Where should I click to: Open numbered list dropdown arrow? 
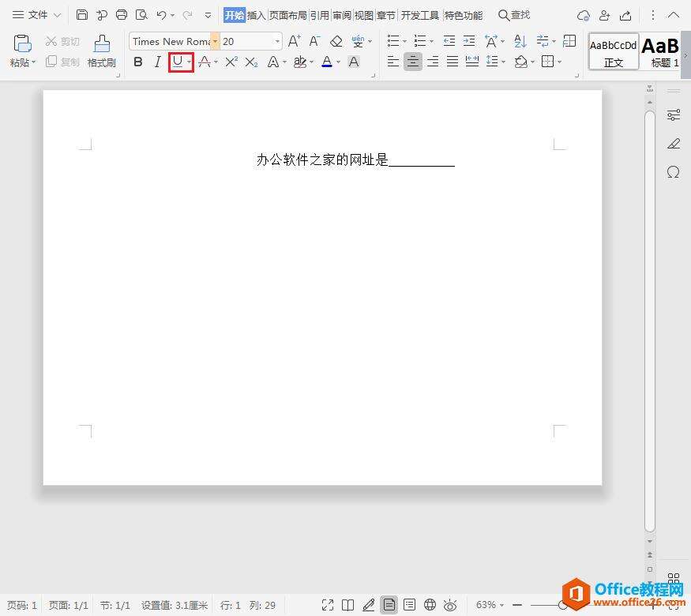432,41
